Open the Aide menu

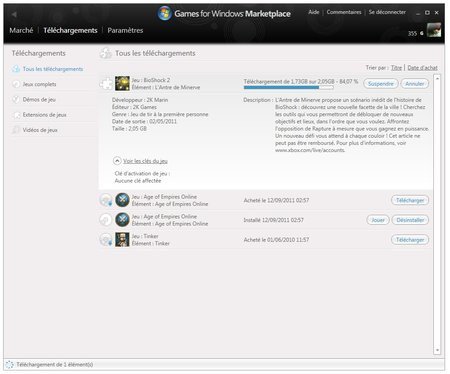pos(314,12)
